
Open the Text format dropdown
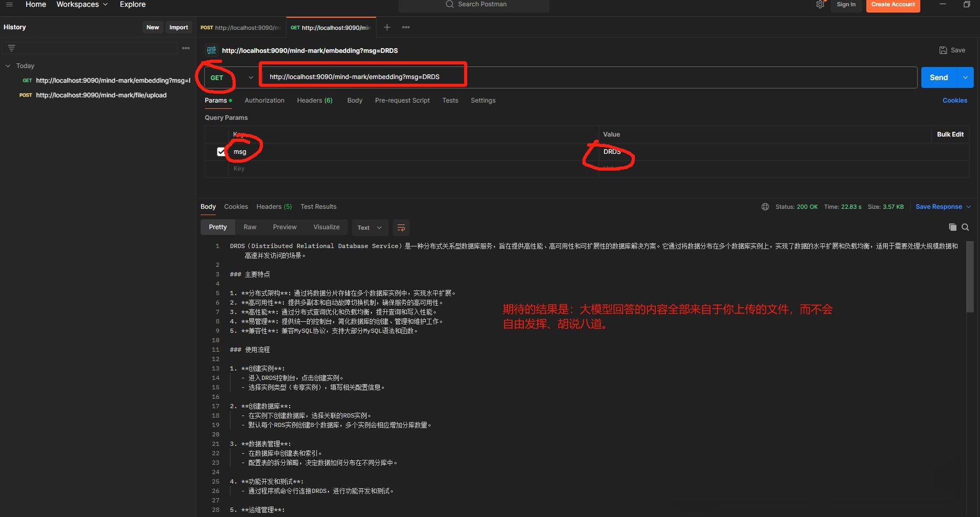370,228
